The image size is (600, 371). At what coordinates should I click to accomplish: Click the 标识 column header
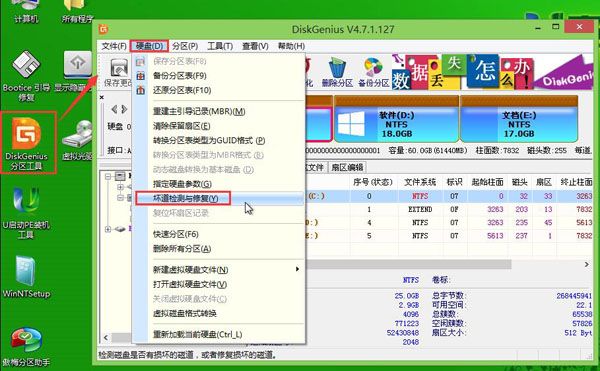455,182
